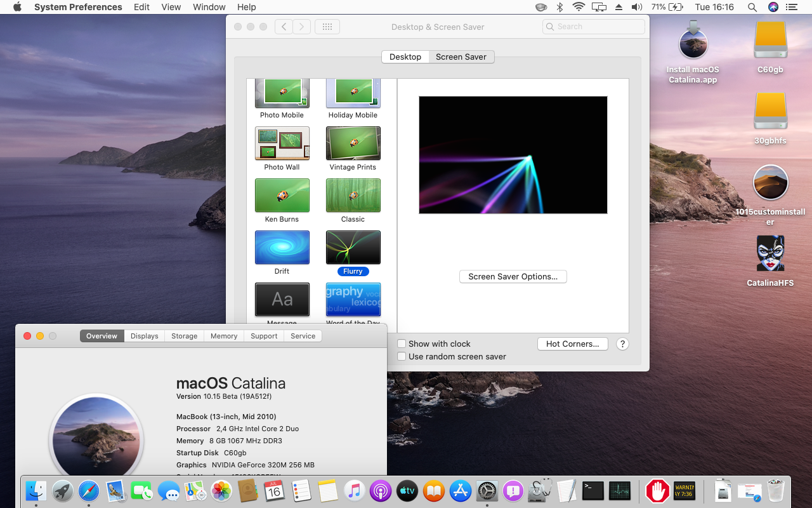Open Contacts app in the Dock
This screenshot has width=812, height=508.
pos(247,491)
